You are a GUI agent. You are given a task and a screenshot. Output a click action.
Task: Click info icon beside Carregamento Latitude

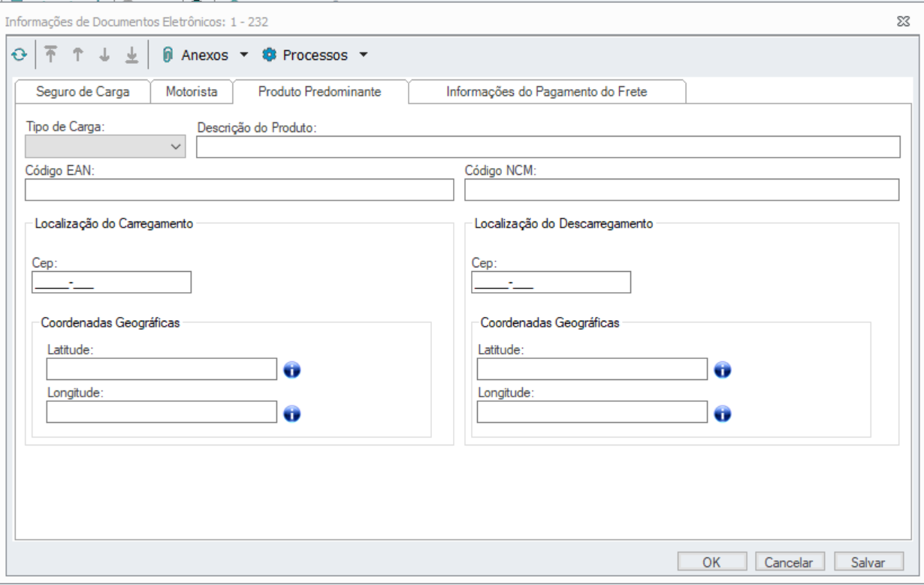[291, 370]
